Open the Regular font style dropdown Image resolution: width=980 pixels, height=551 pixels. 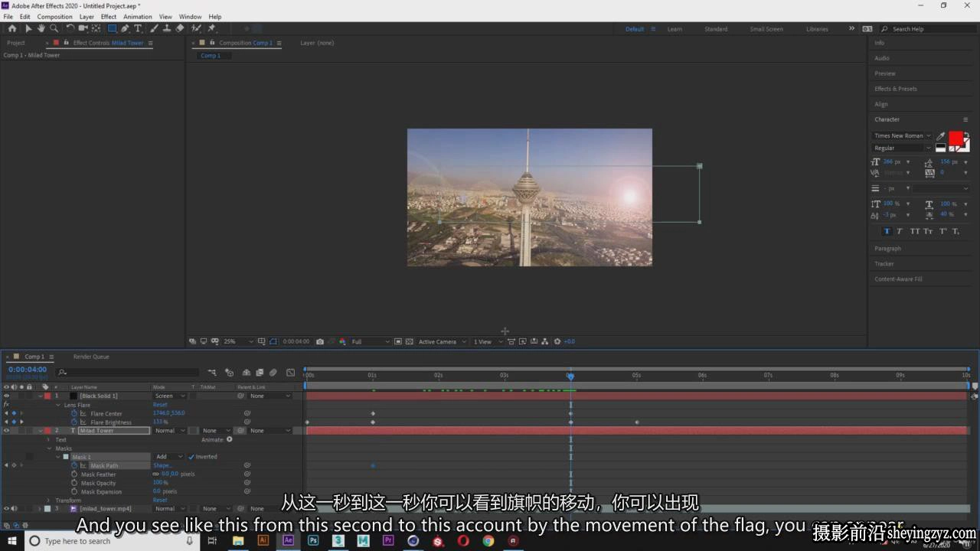[902, 148]
